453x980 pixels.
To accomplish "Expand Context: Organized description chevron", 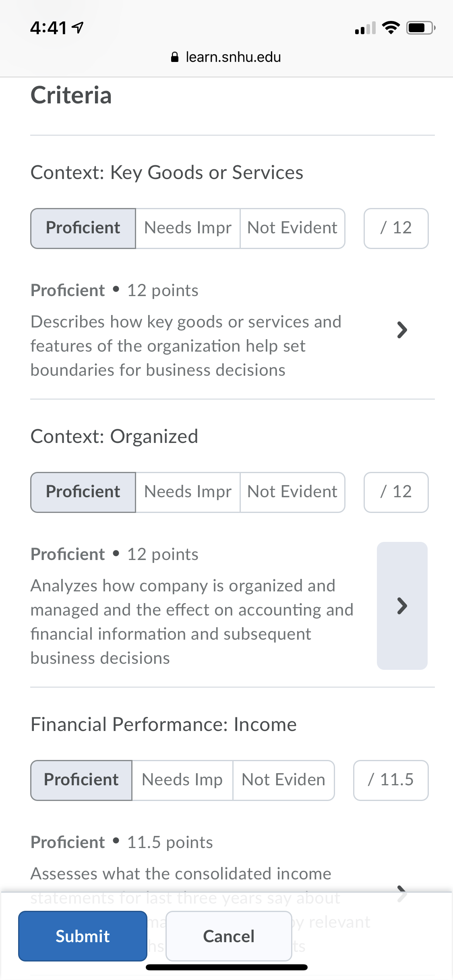I will 402,606.
